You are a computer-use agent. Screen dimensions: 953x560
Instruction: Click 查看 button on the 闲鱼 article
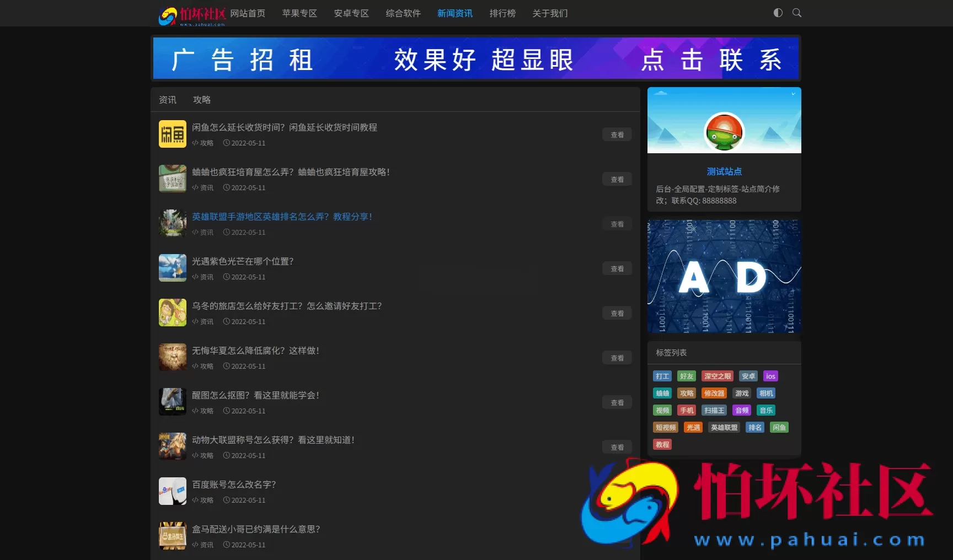point(617,134)
